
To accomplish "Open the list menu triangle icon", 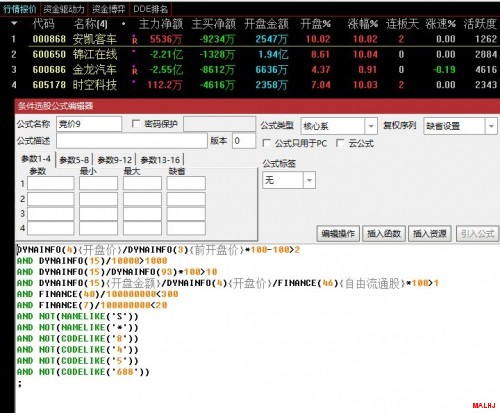I will (14, 24).
